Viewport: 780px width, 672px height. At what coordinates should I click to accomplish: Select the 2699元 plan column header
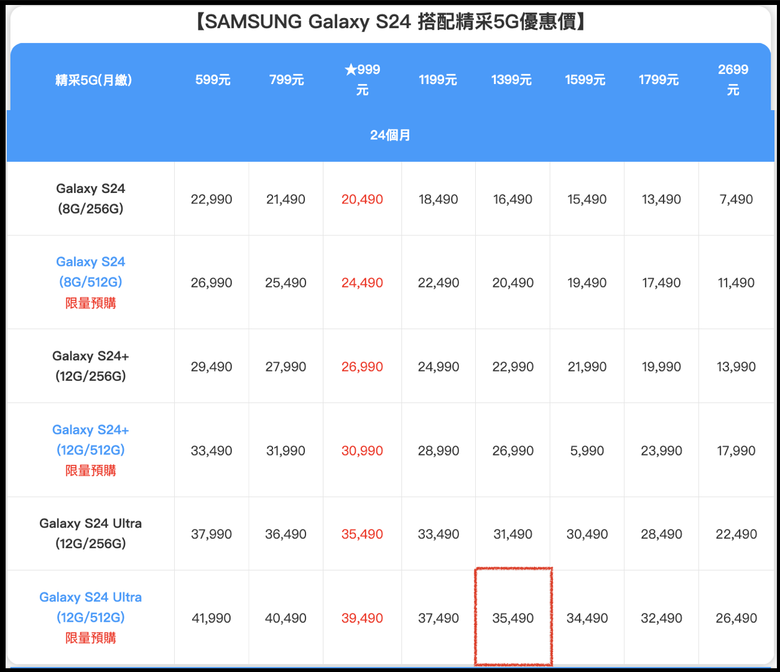click(733, 80)
